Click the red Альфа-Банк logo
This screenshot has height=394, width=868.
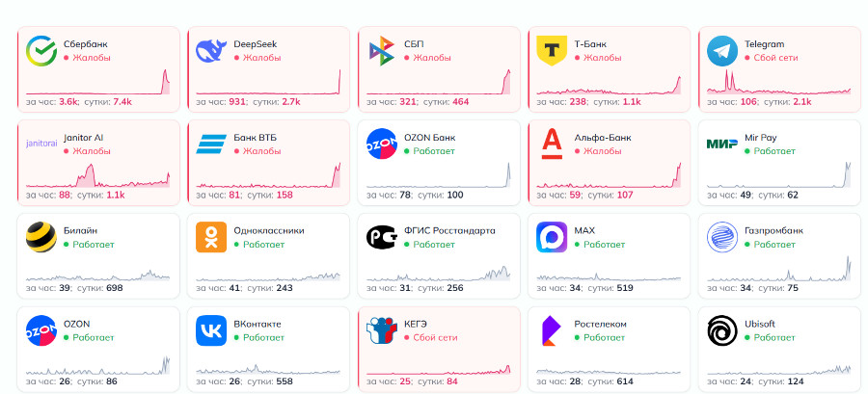point(551,144)
